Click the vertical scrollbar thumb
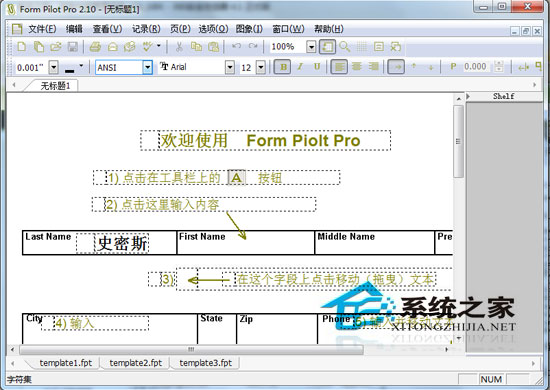 tap(458, 141)
